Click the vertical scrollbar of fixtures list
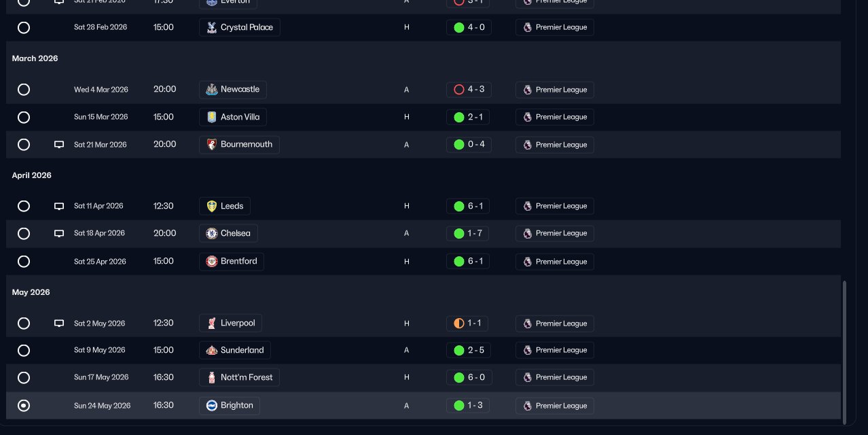 [x=845, y=352]
